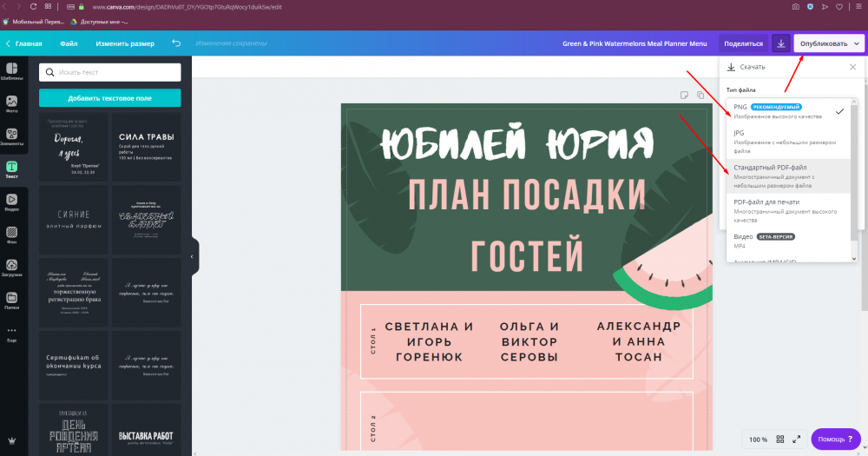Choose the ВЫСТАВКА РАБОТ text template
Image resolution: width=868 pixels, height=456 pixels.
click(x=146, y=430)
